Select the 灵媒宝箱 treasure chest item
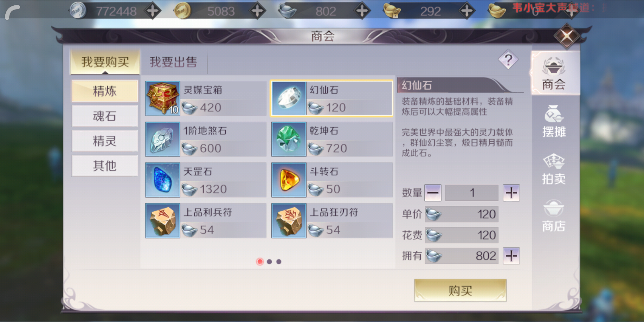The height and width of the screenshot is (322, 644). point(206,98)
